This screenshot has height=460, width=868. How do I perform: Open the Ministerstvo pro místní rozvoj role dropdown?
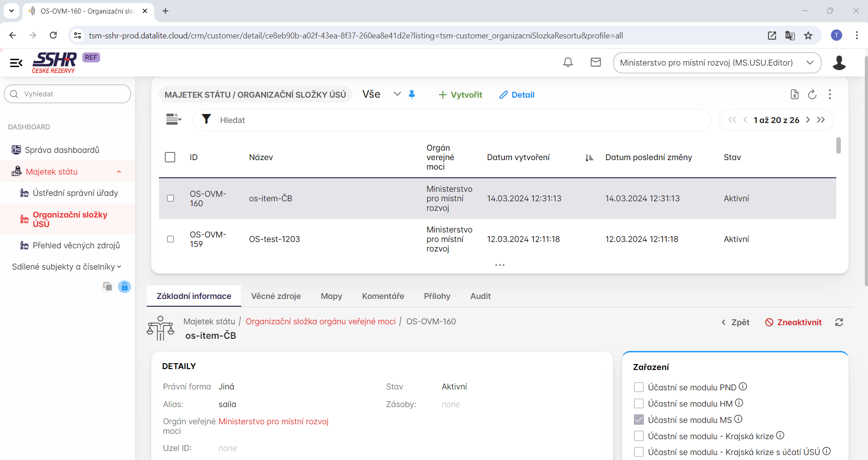(x=717, y=63)
